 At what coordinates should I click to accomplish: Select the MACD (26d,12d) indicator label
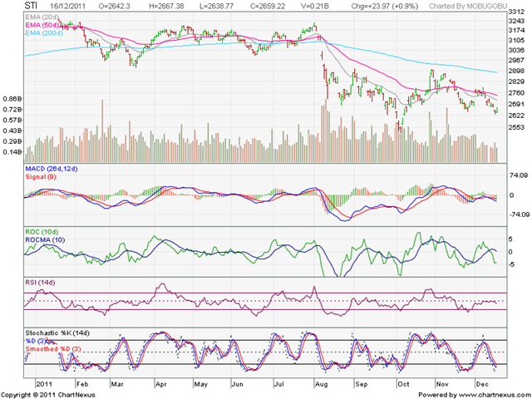[52, 169]
